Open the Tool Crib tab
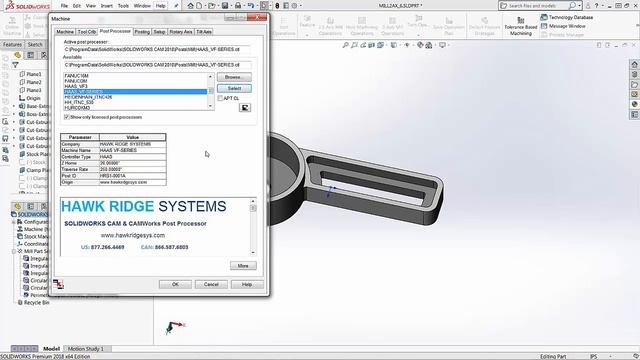Viewport: 640px width, 360px height. click(x=87, y=31)
